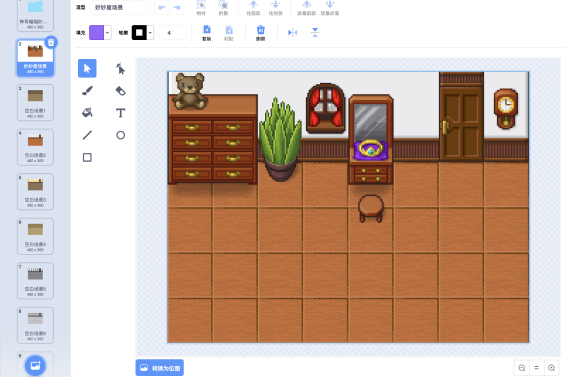The width and height of the screenshot is (569, 377).
Task: Choose the eraser tool
Action: [x=120, y=91]
